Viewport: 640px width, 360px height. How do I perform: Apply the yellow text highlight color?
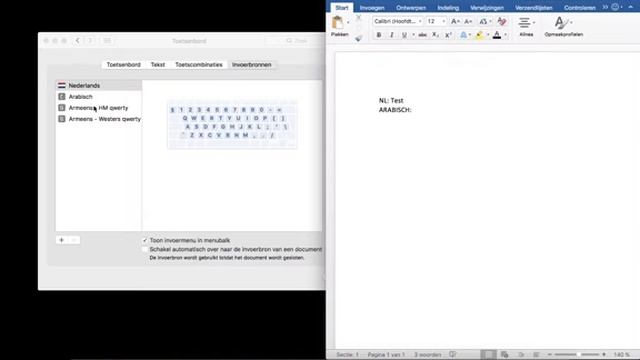pyautogui.click(x=480, y=35)
